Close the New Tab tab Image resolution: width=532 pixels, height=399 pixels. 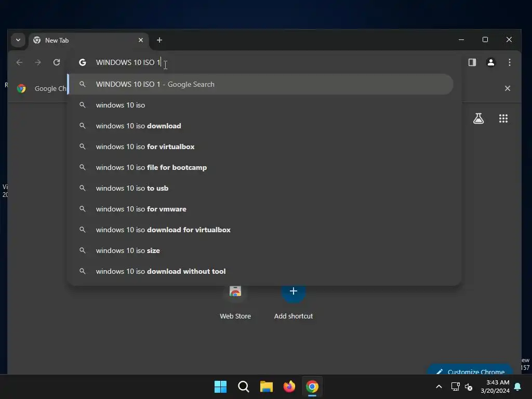pyautogui.click(x=141, y=40)
